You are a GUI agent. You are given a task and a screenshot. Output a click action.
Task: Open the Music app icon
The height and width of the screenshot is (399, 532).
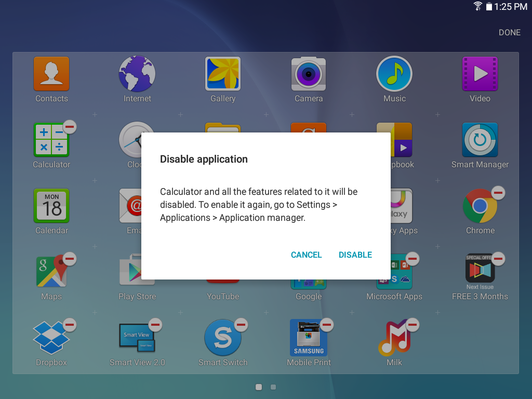click(x=394, y=74)
